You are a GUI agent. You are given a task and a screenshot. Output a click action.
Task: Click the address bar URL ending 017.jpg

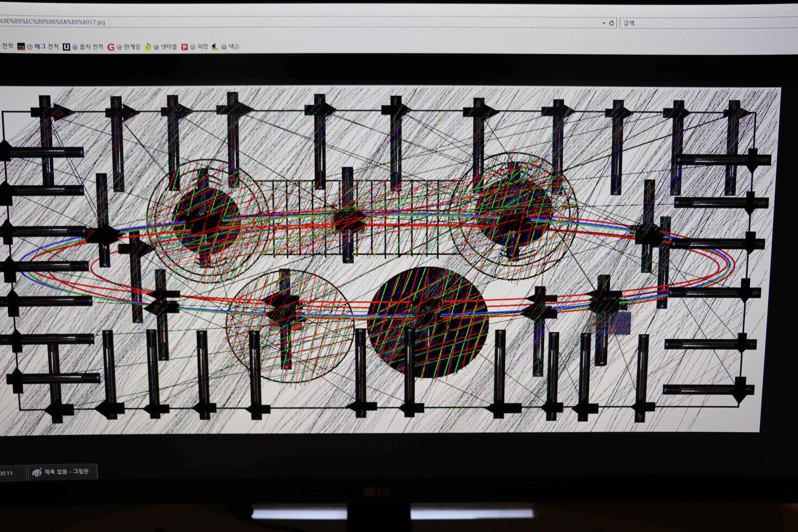point(53,22)
